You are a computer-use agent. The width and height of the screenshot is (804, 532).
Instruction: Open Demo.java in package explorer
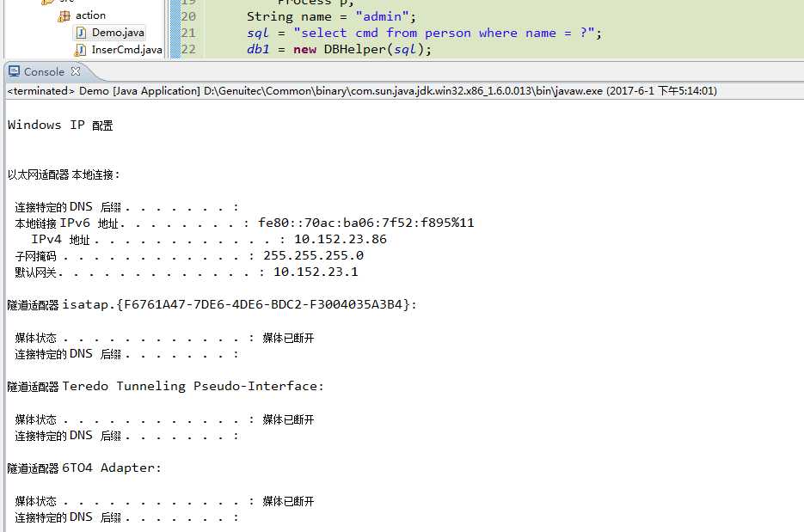tap(118, 33)
